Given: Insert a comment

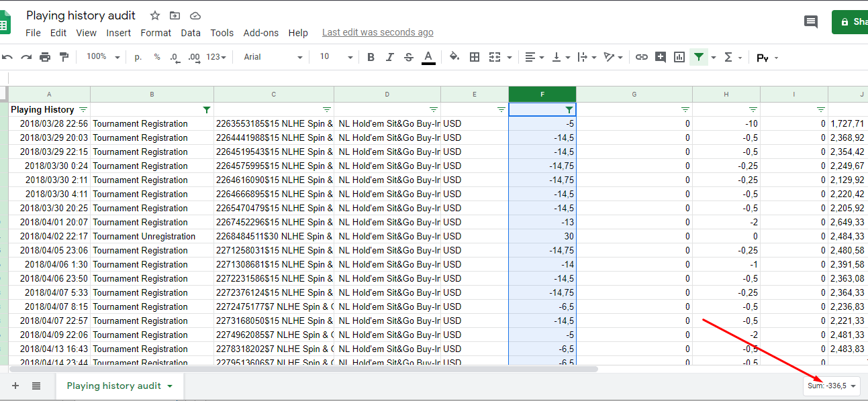Looking at the screenshot, I should [661, 57].
